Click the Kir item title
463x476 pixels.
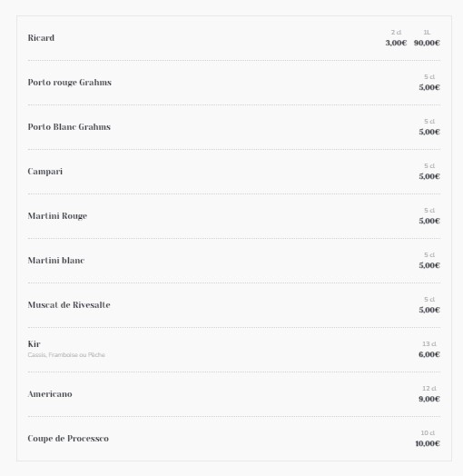(34, 344)
